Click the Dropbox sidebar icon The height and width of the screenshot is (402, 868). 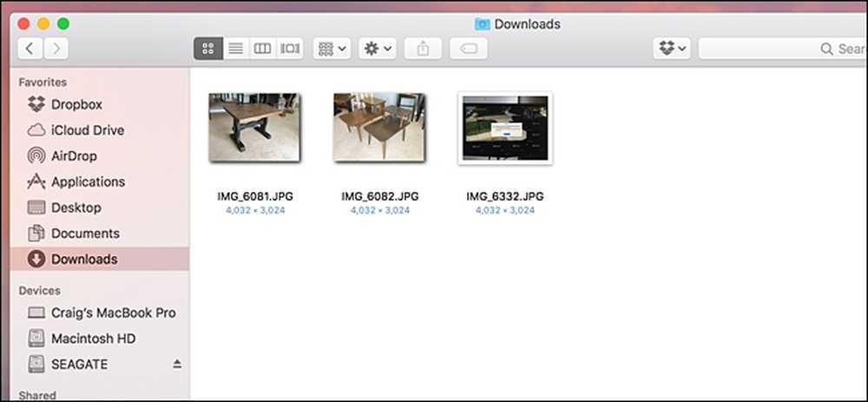coord(36,104)
